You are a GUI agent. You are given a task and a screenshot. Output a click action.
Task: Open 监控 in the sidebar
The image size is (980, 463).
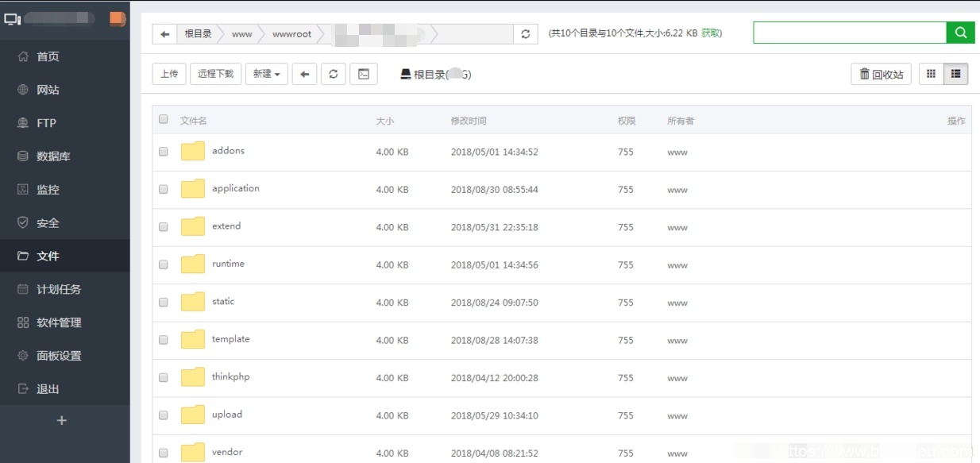point(65,190)
